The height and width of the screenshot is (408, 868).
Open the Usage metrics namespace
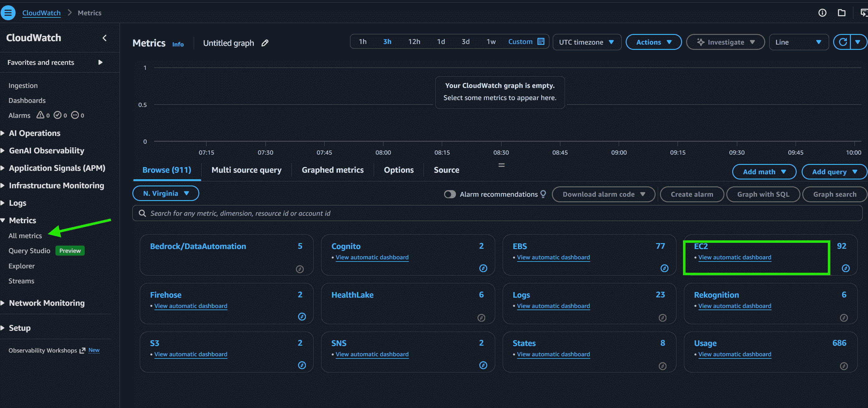coord(705,343)
